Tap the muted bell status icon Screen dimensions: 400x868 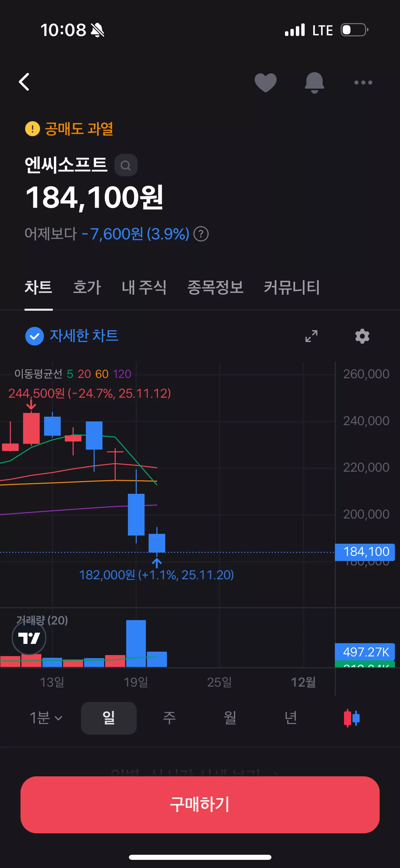click(97, 30)
